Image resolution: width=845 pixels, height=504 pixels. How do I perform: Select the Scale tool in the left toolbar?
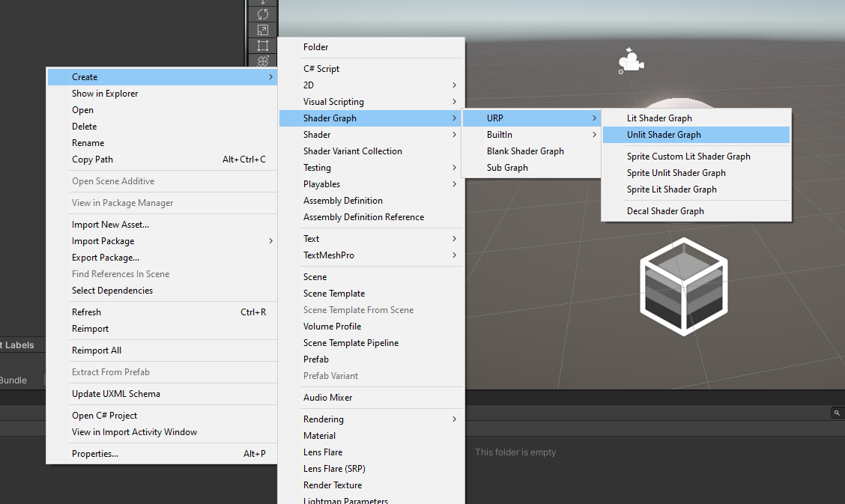coord(262,29)
